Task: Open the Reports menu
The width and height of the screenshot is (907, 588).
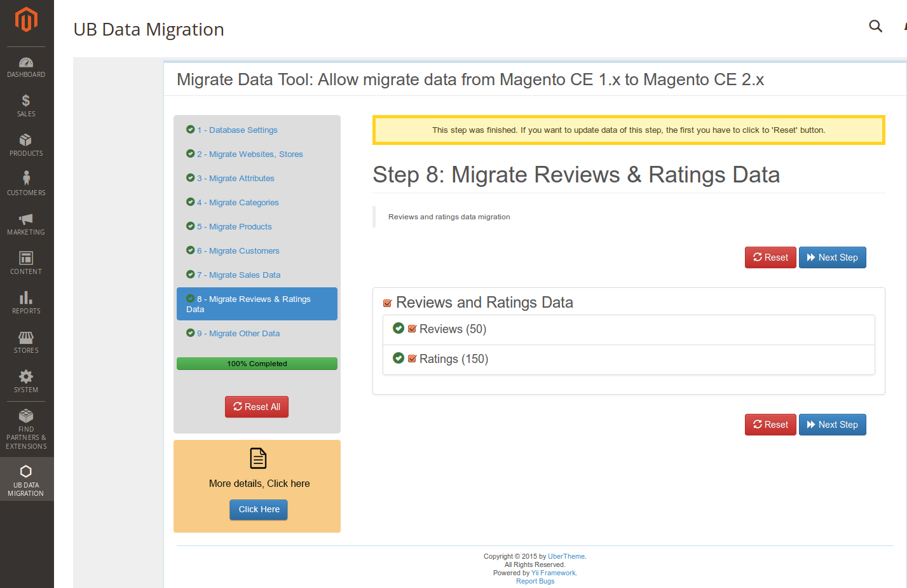Action: click(x=26, y=303)
